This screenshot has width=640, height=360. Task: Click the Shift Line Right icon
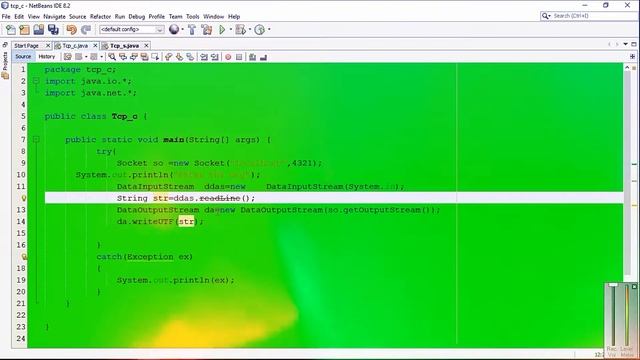pos(215,57)
